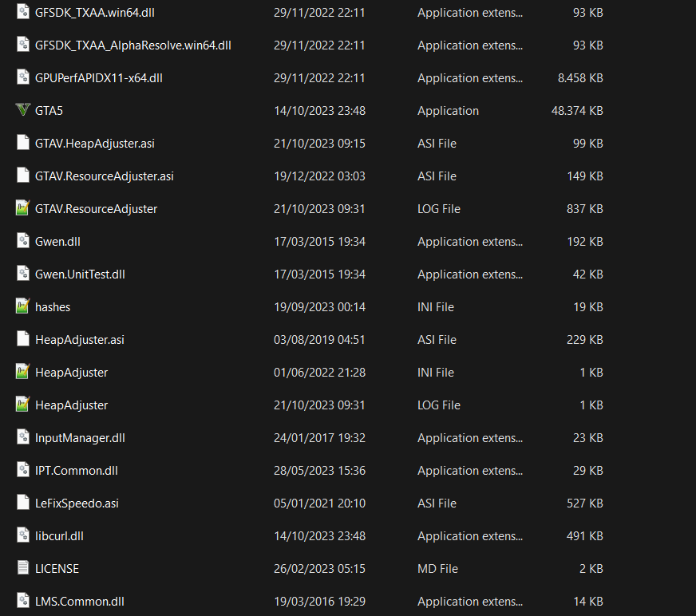The height and width of the screenshot is (616, 696).
Task: Click the LeFixSpeedo.asi file icon
Action: tap(22, 503)
